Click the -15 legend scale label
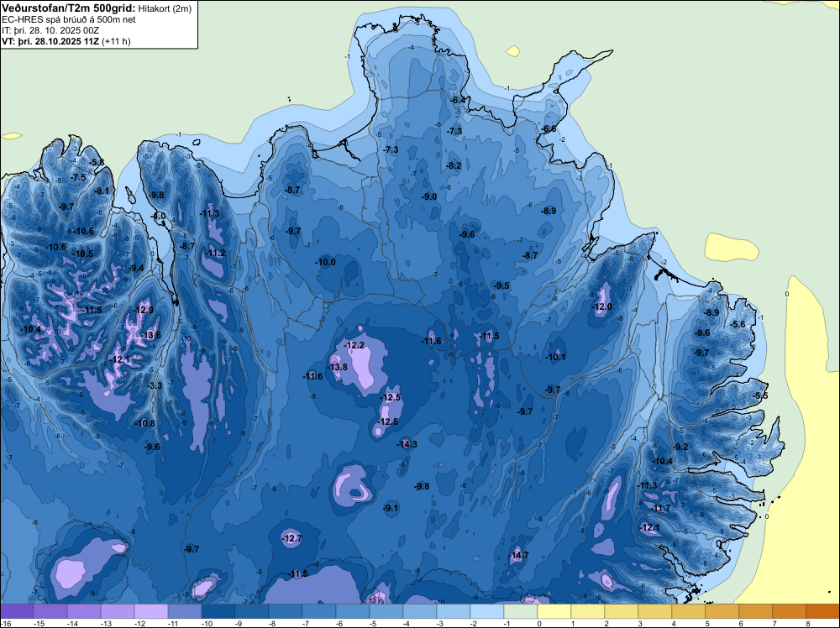This screenshot has height=628, width=840. pyautogui.click(x=39, y=623)
